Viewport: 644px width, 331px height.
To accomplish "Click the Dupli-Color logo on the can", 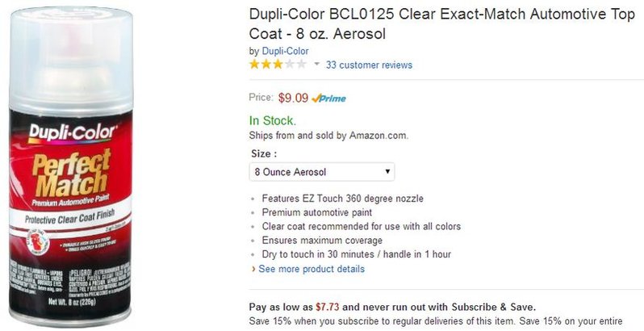I will pyautogui.click(x=72, y=133).
